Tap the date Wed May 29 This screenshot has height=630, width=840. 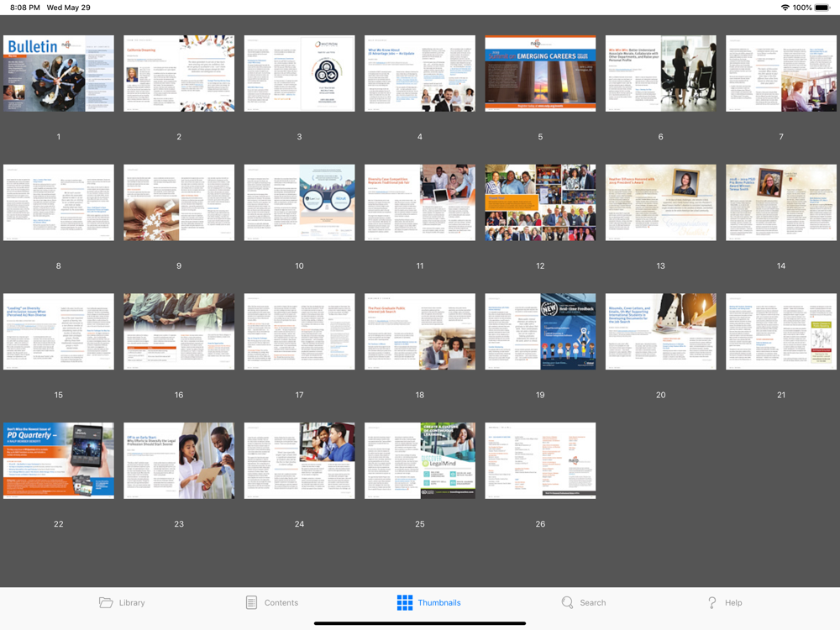[69, 8]
